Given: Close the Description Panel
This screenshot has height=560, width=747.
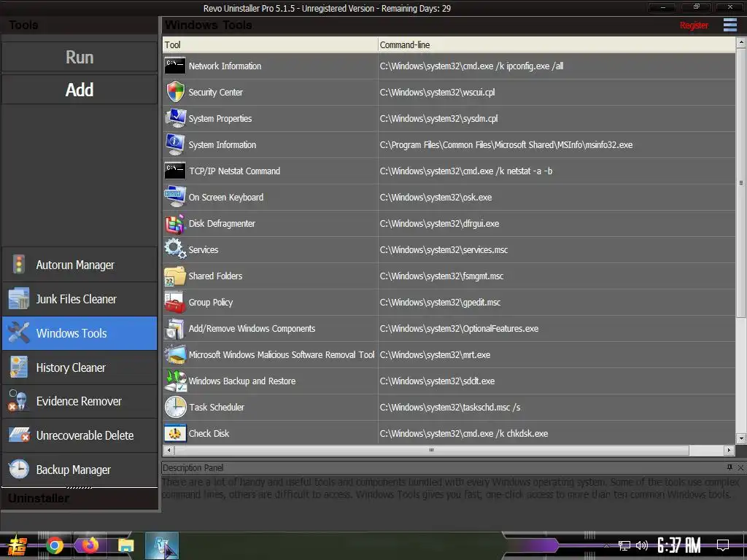Looking at the screenshot, I should point(740,467).
